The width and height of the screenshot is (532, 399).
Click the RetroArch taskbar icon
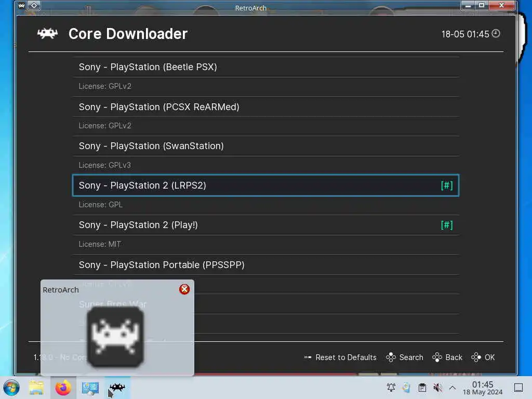pos(117,388)
